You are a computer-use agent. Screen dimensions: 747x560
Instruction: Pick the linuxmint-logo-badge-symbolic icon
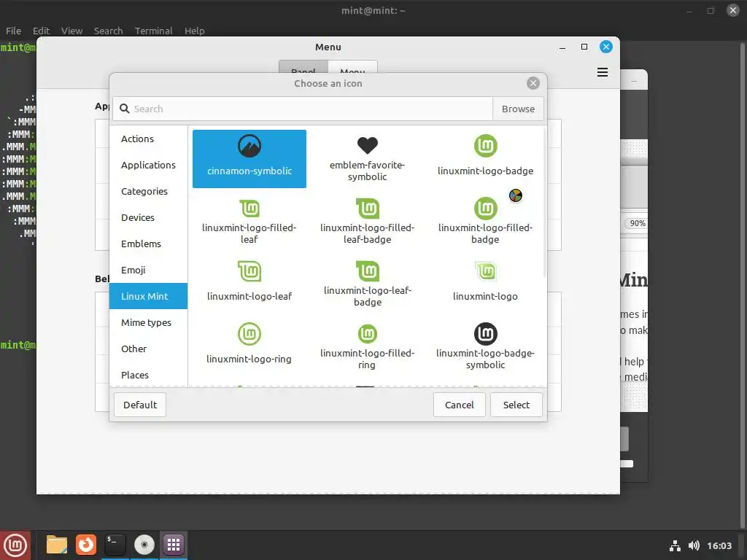tap(485, 347)
